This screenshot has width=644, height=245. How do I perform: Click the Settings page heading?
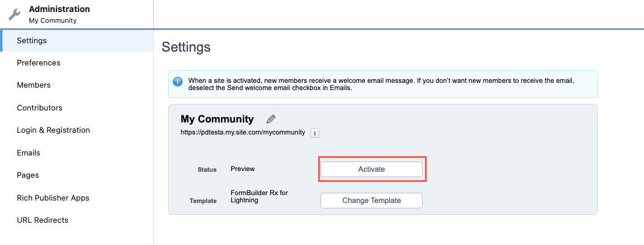coord(186,47)
